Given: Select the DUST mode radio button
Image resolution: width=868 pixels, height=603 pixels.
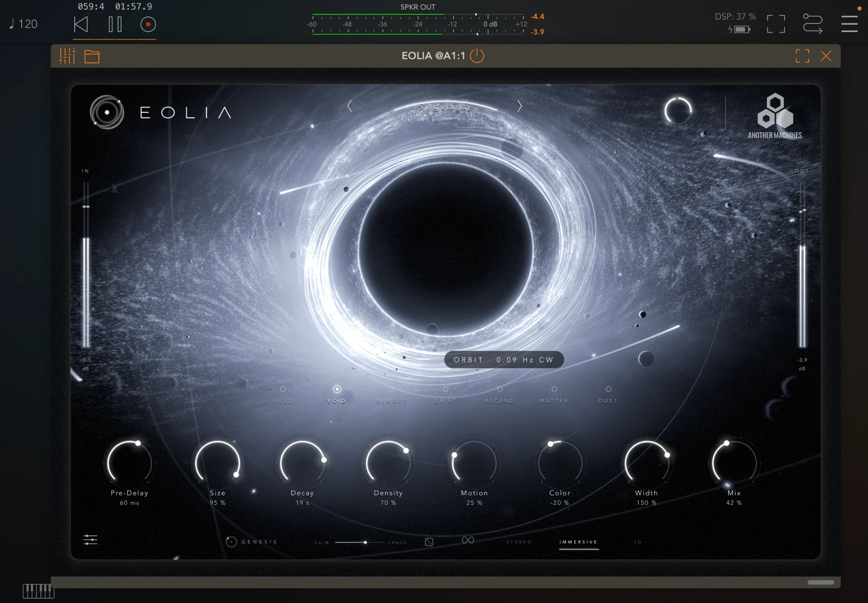Looking at the screenshot, I should point(608,389).
